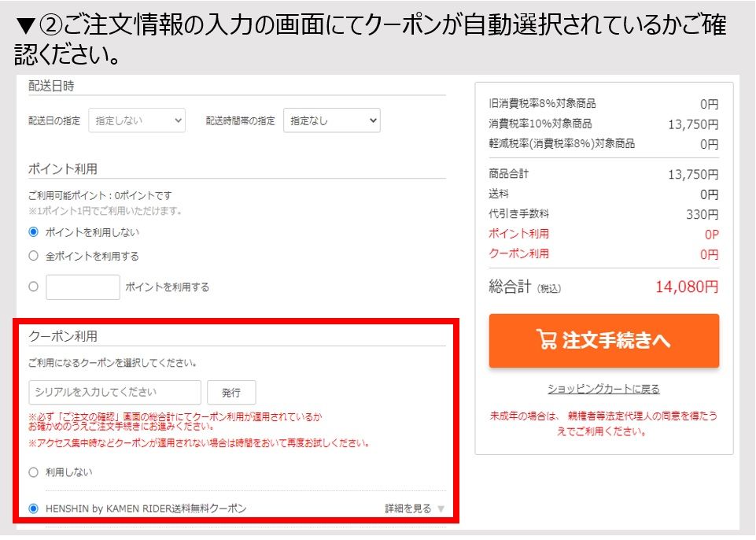Select the ポイントを利用しない radio button

(33, 232)
